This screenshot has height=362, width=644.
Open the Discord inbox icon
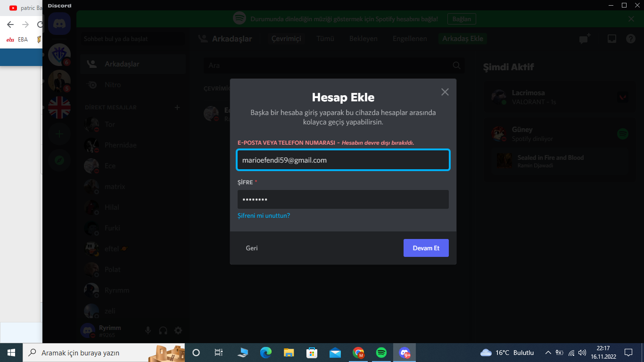(611, 39)
